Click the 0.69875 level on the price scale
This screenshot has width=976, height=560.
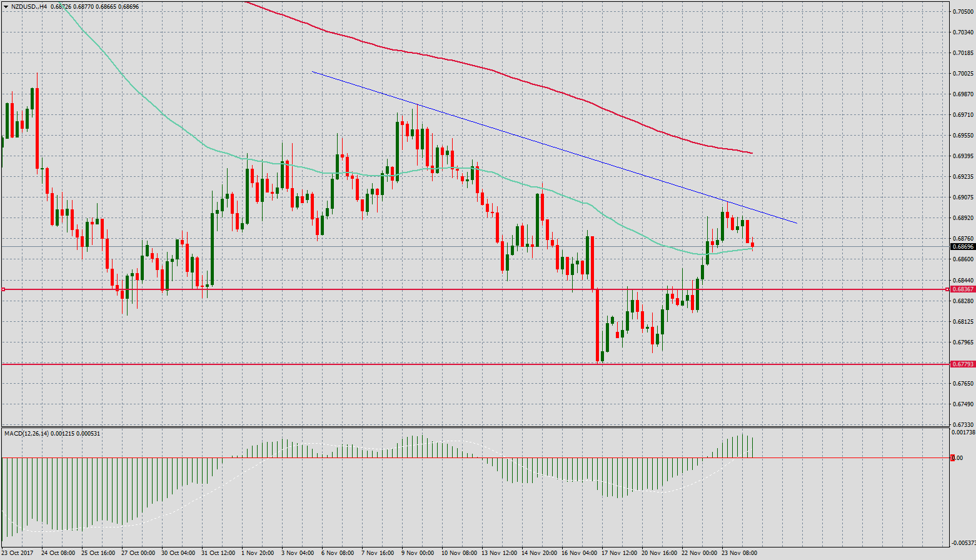point(961,94)
